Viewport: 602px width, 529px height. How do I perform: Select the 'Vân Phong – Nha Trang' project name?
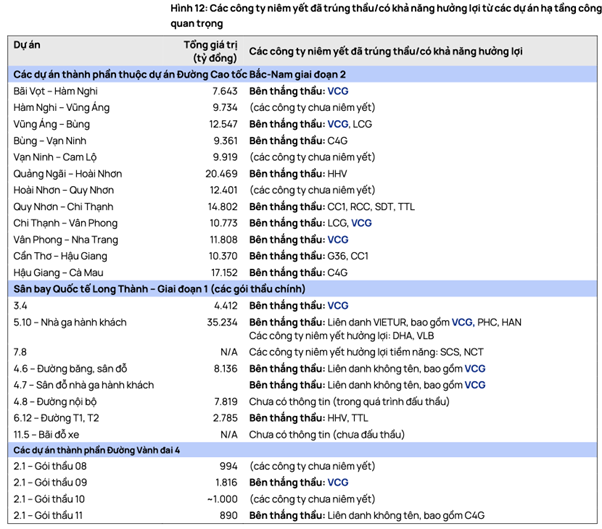[x=66, y=240]
